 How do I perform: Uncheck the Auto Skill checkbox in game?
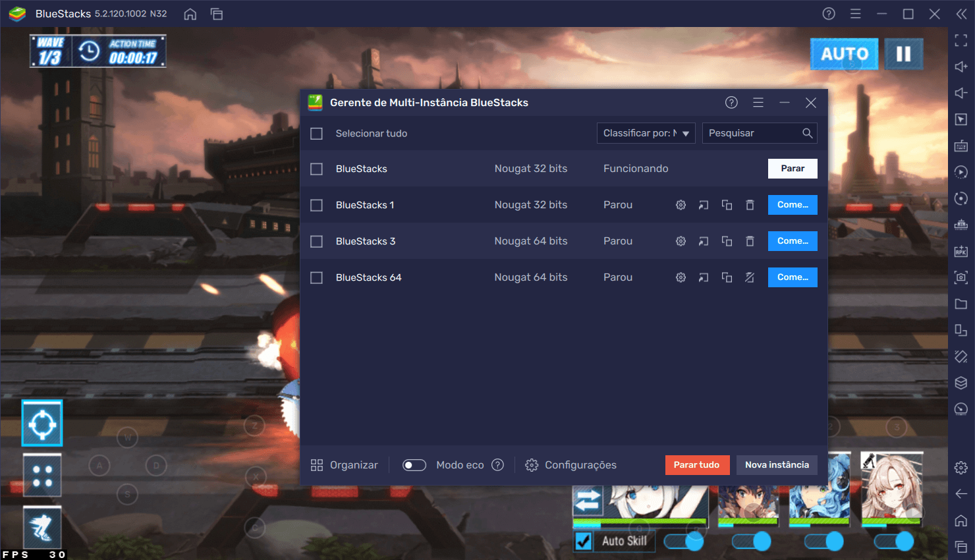coord(583,541)
